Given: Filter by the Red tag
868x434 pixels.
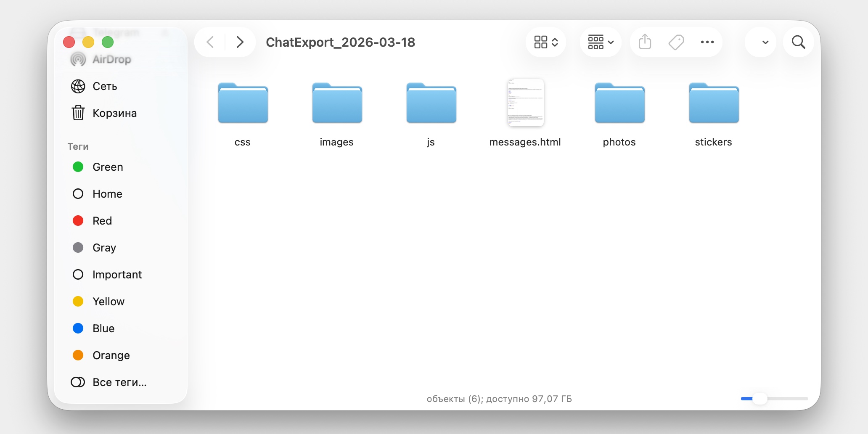Looking at the screenshot, I should click(x=102, y=221).
